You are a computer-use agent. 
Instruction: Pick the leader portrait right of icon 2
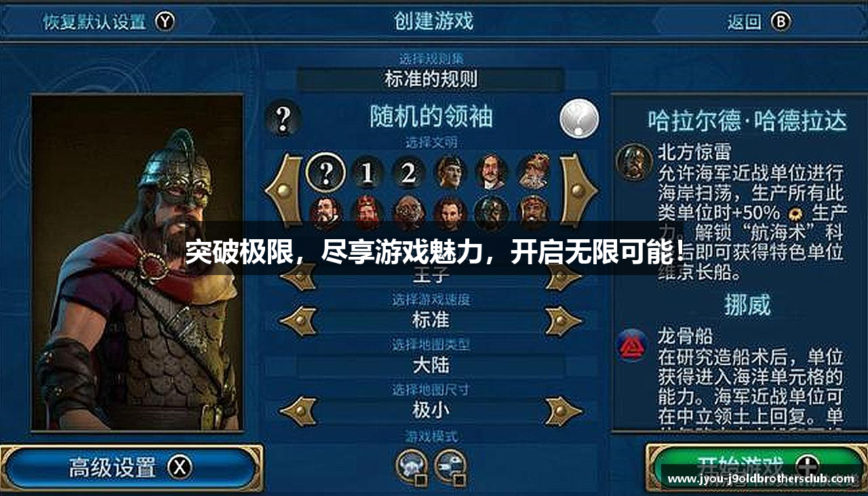450,173
